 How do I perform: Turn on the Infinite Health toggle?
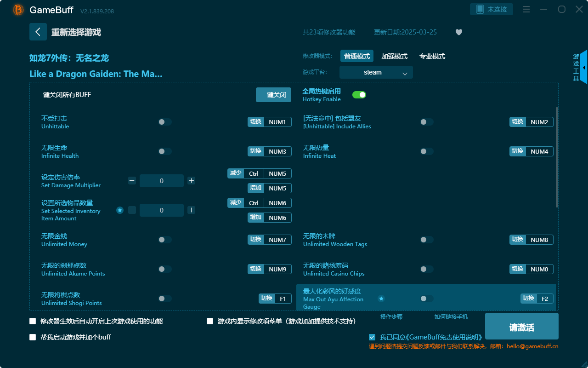coord(165,151)
